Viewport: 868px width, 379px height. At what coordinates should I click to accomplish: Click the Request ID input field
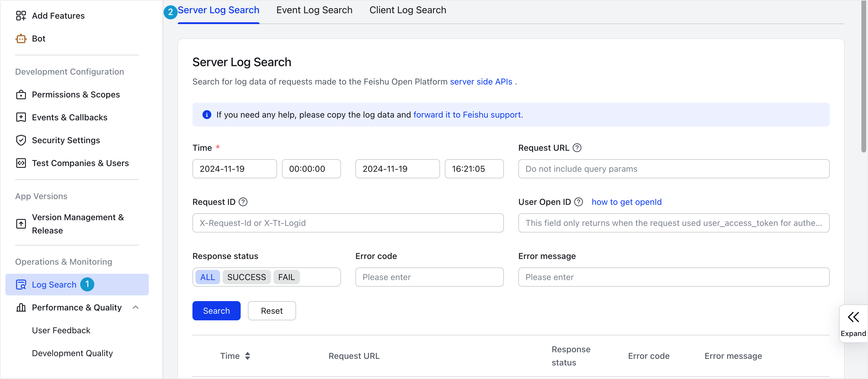pyautogui.click(x=348, y=223)
